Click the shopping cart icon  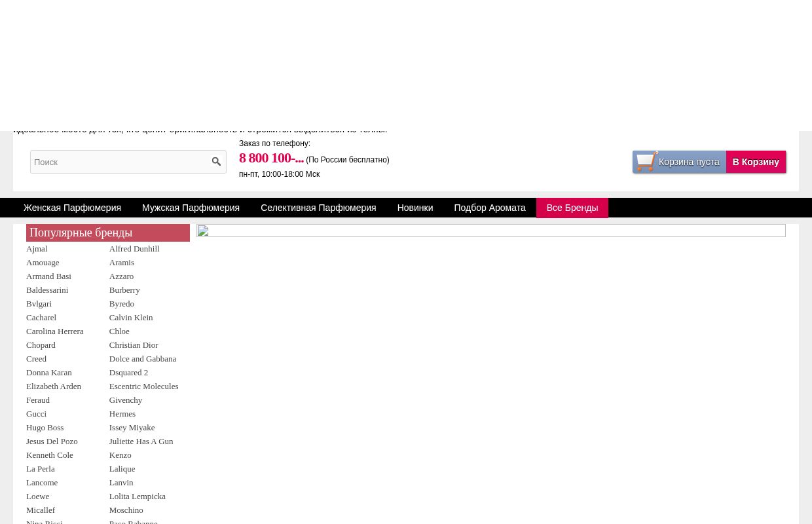tap(647, 161)
